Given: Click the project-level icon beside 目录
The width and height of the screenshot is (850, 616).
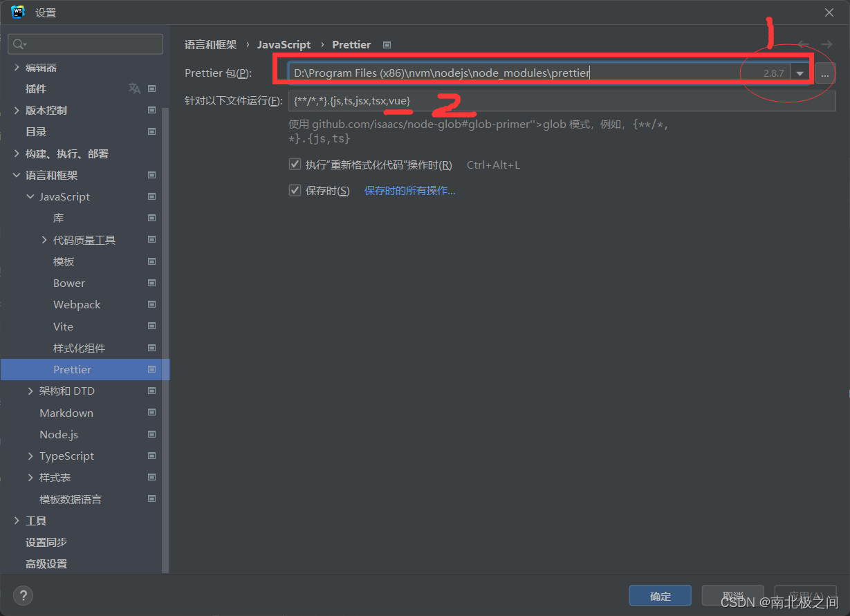Looking at the screenshot, I should point(152,131).
